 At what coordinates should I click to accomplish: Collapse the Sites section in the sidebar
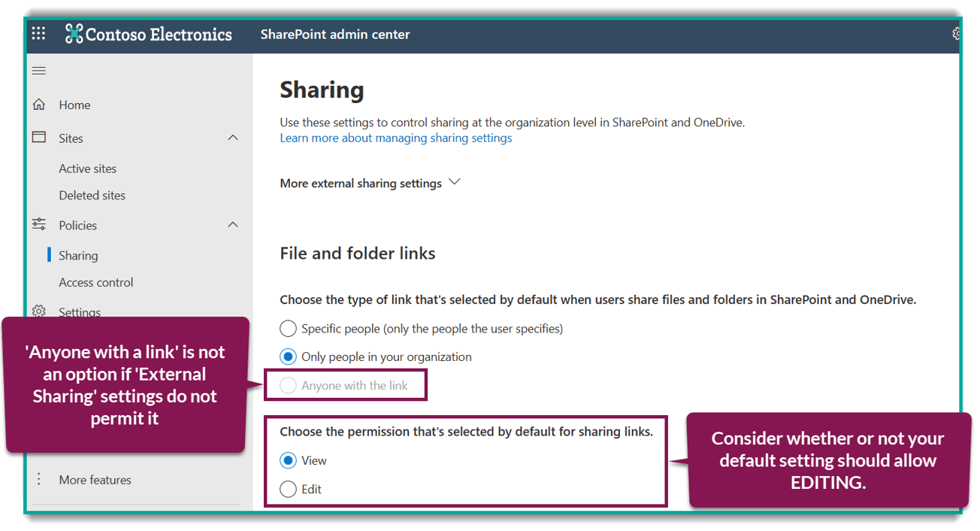pyautogui.click(x=233, y=138)
